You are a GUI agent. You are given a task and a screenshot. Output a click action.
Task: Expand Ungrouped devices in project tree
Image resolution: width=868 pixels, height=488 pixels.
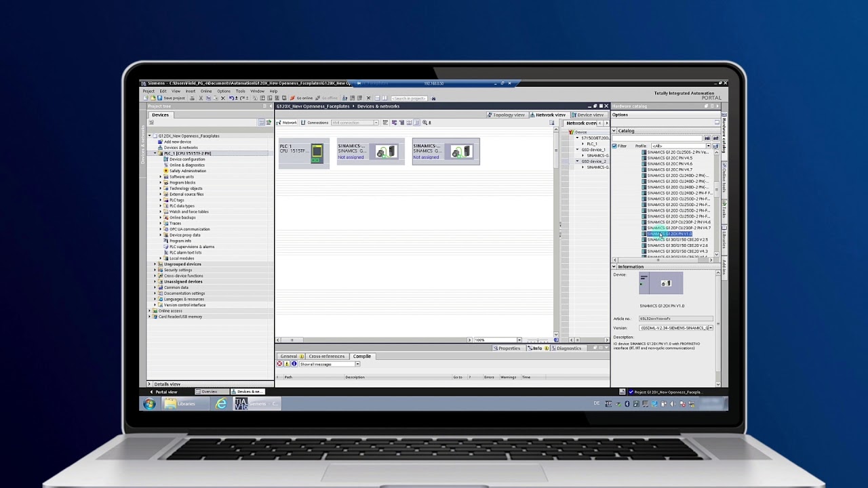click(155, 264)
